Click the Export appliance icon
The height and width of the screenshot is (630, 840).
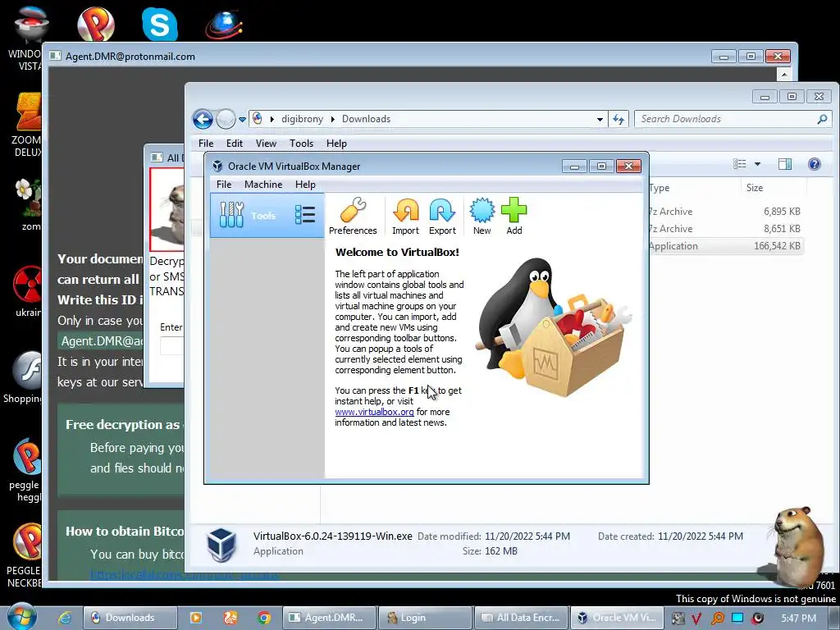tap(442, 216)
